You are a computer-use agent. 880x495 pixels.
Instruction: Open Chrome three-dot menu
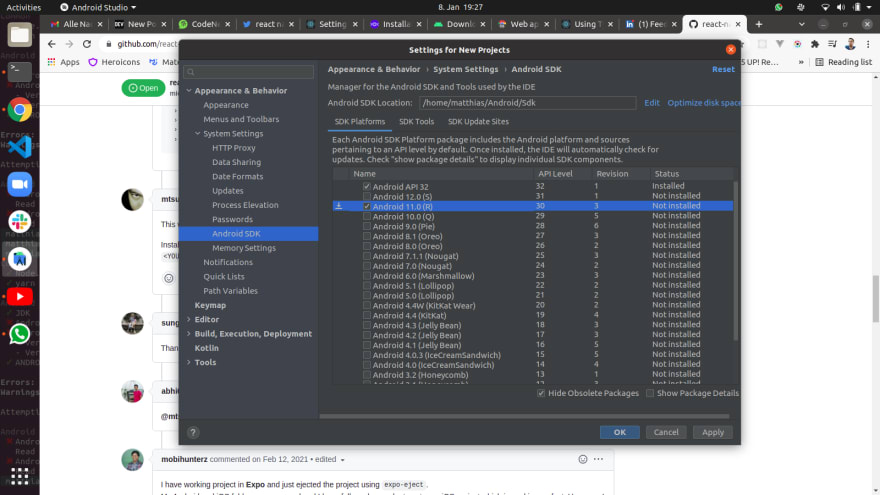868,44
